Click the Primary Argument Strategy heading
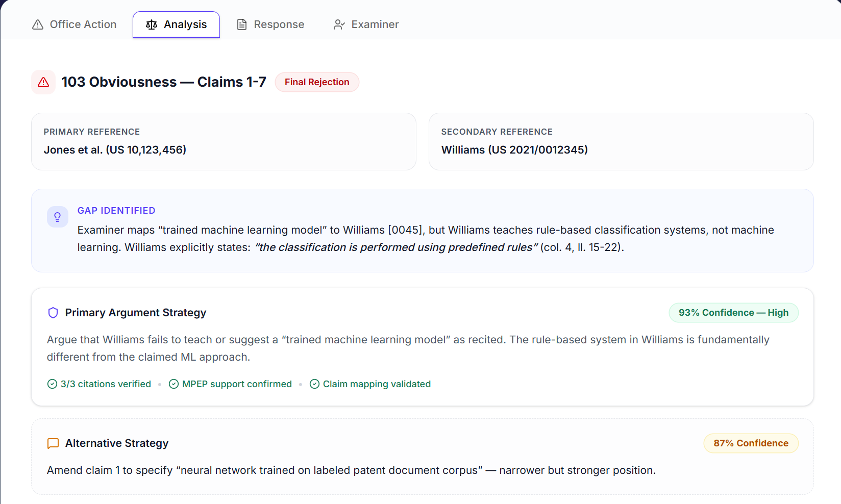The image size is (841, 504). click(x=136, y=313)
